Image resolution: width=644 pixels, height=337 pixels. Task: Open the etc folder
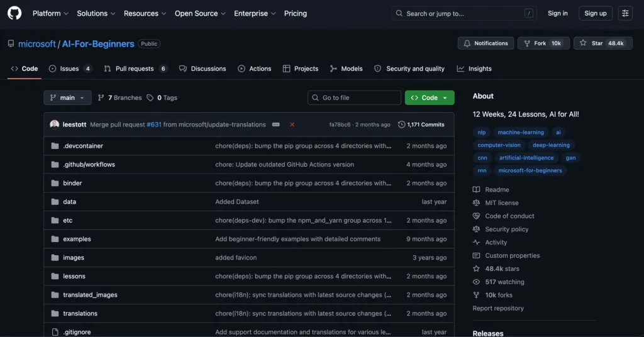68,221
